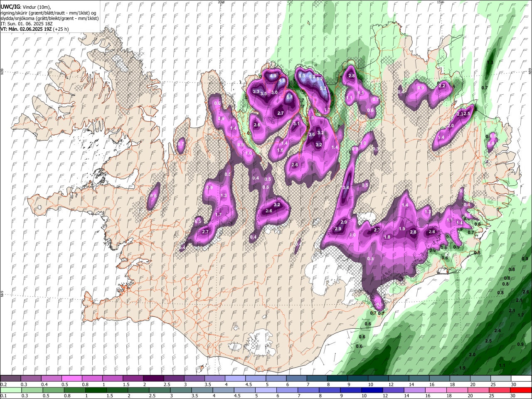The width and height of the screenshot is (532, 399).
Task: Pick the pale gray swatch labeled 25 in snow legend
Action: 501,379
